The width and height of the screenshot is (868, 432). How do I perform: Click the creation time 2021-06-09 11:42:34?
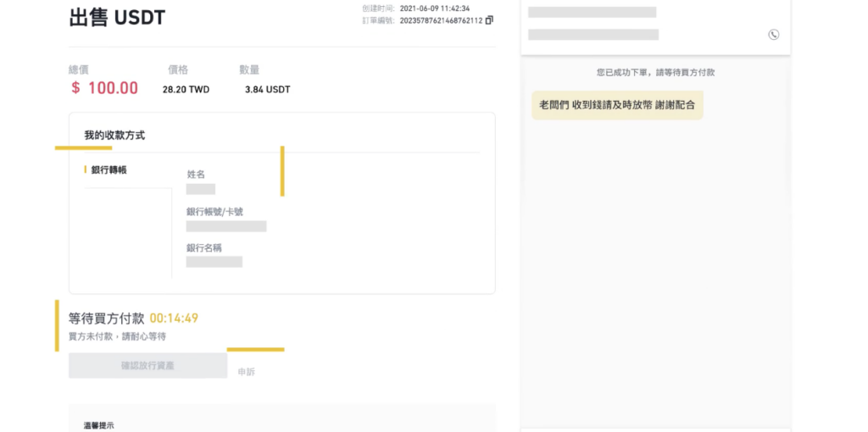pos(435,8)
